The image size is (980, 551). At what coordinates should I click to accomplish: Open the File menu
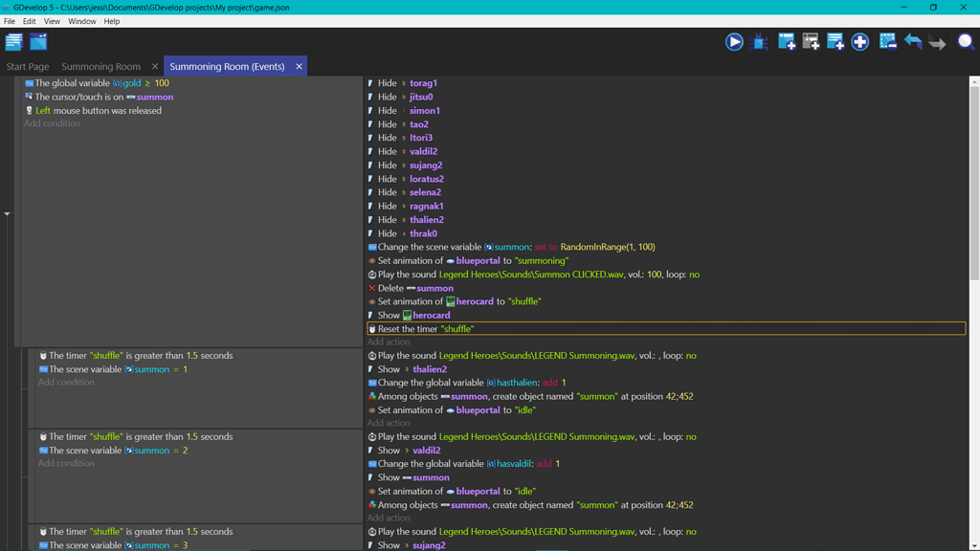point(10,21)
